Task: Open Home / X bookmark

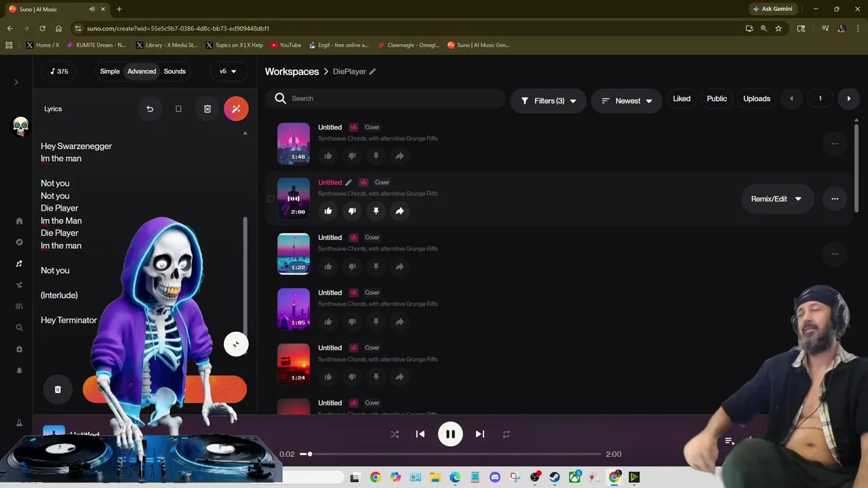Action: pyautogui.click(x=43, y=45)
